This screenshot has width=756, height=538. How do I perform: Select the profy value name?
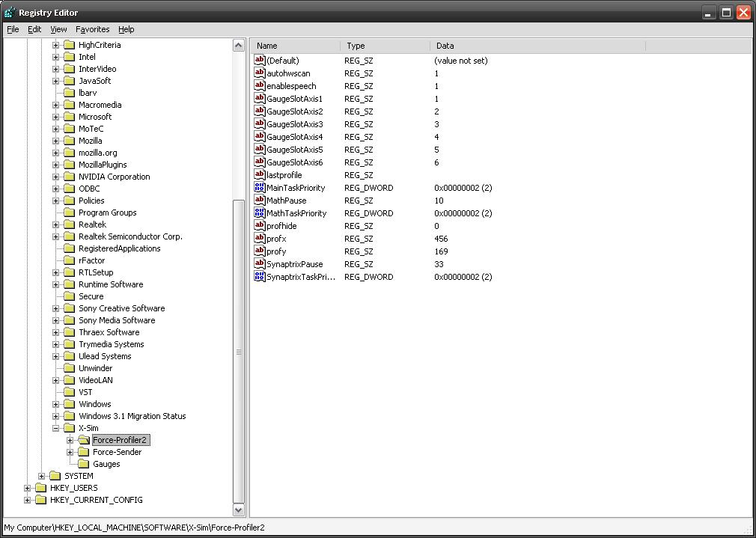(276, 251)
